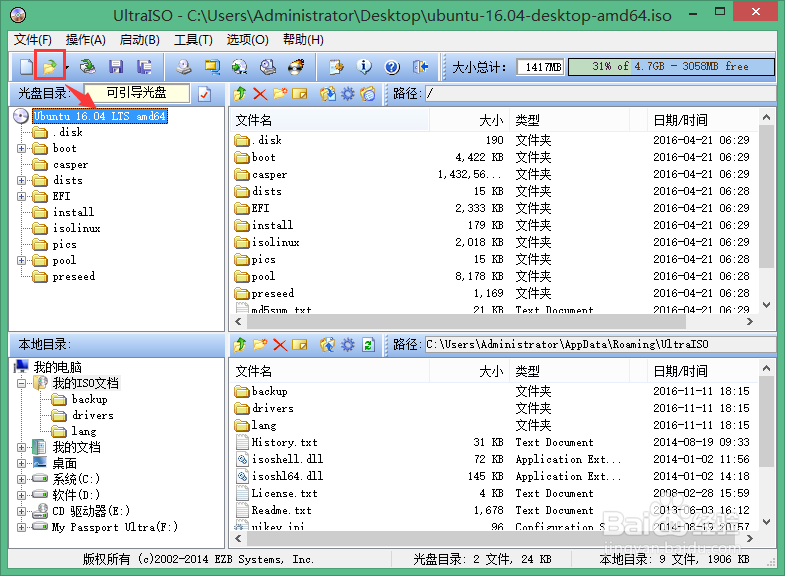Click the ISO path field showing /
The height and width of the screenshot is (576, 785).
pyautogui.click(x=600, y=94)
